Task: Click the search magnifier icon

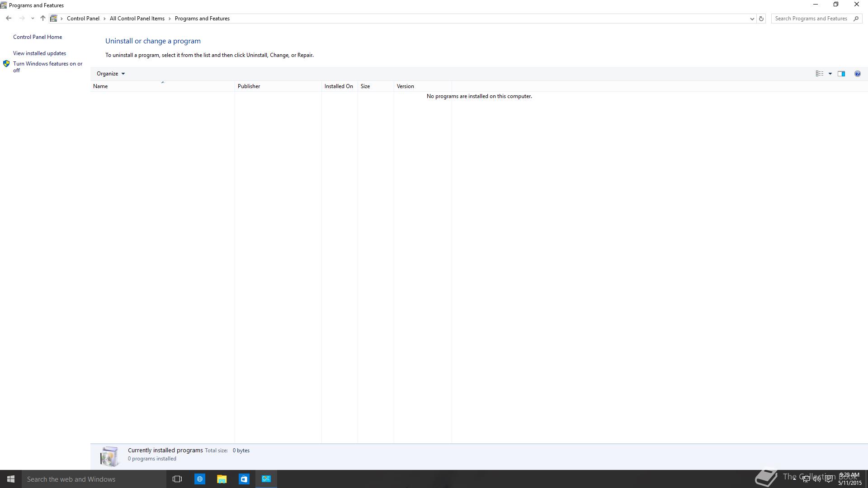Action: coord(856,19)
